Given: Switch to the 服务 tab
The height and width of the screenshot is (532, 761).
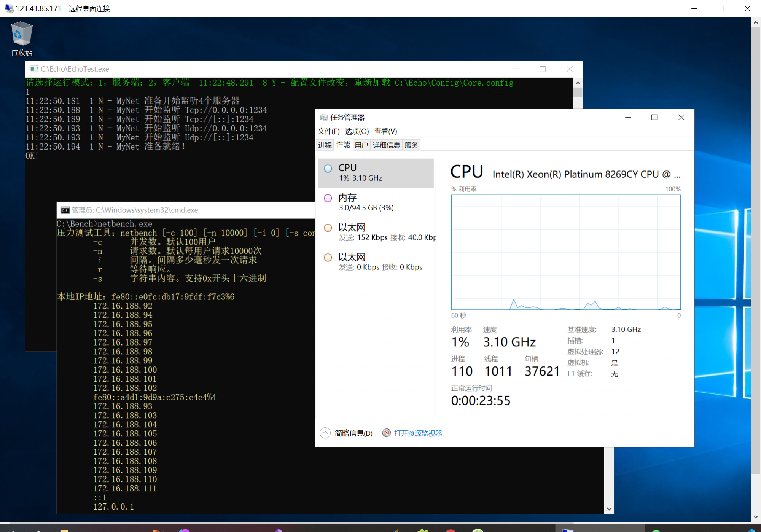Looking at the screenshot, I should point(411,145).
